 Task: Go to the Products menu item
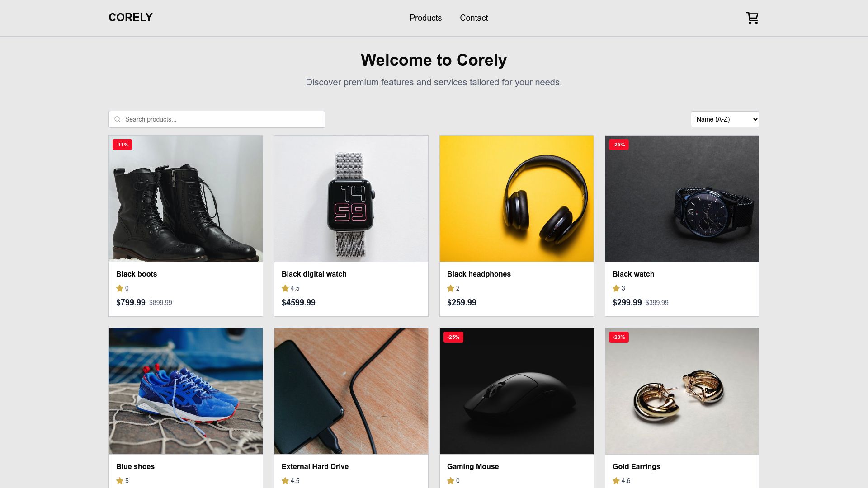[425, 18]
